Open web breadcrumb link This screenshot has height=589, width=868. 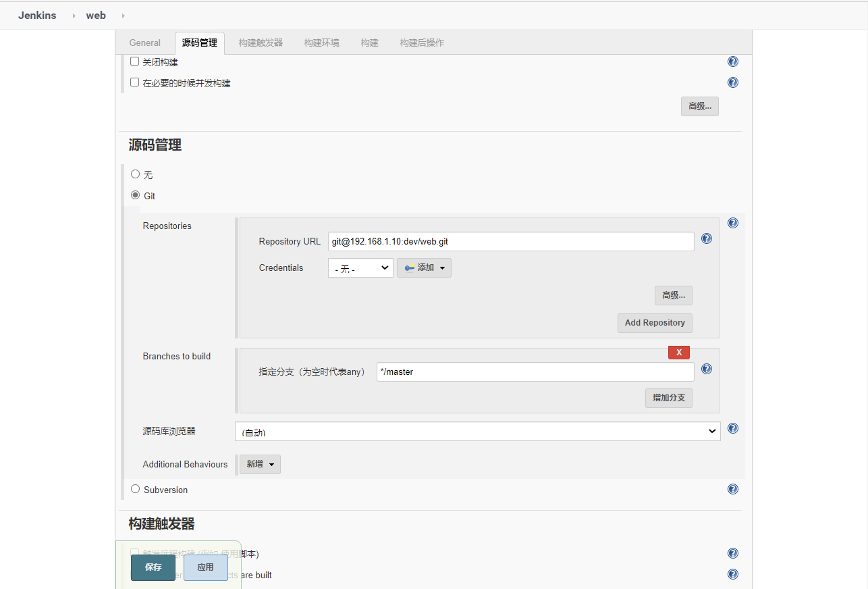(x=96, y=16)
